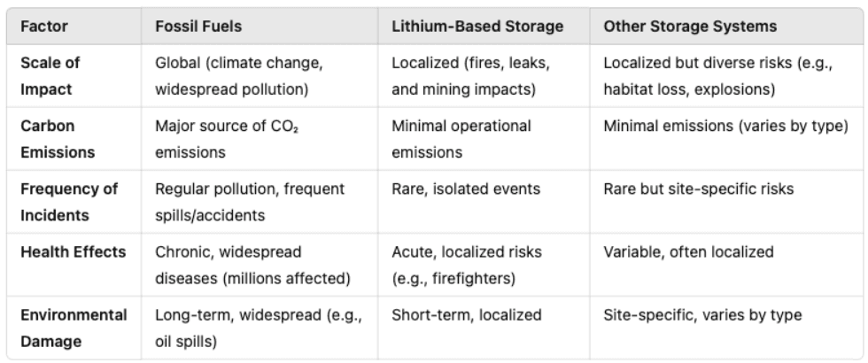Screen dimensions: 868x363
Task: Click the 'Site-specific, varies by type' cell
Action: [x=702, y=315]
